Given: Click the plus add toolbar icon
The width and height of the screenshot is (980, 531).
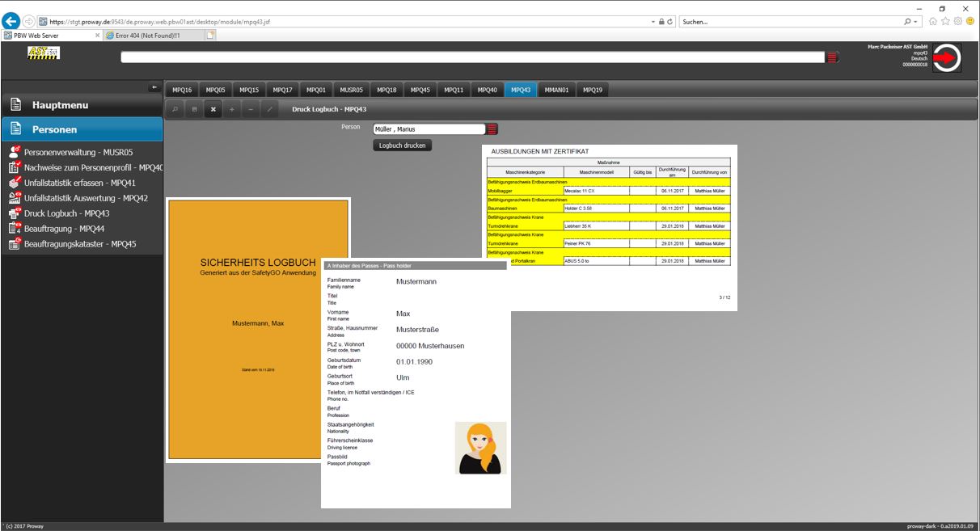Looking at the screenshot, I should [232, 108].
